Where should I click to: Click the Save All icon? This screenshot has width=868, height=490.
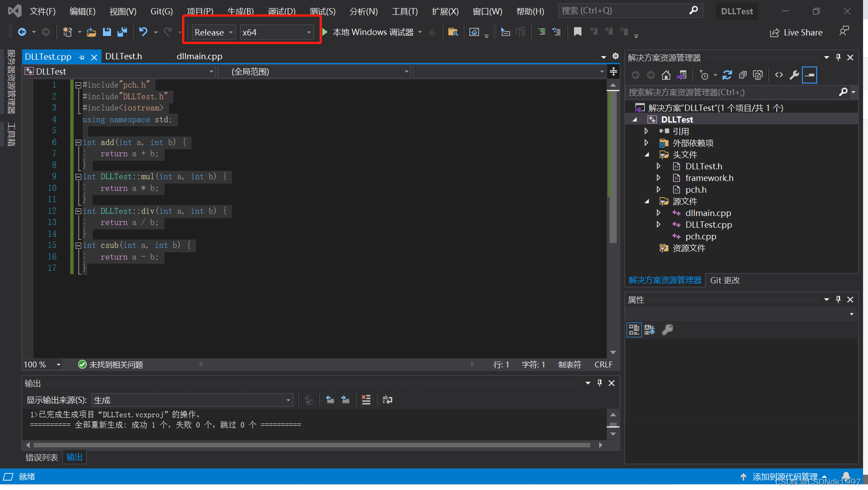[x=122, y=32]
